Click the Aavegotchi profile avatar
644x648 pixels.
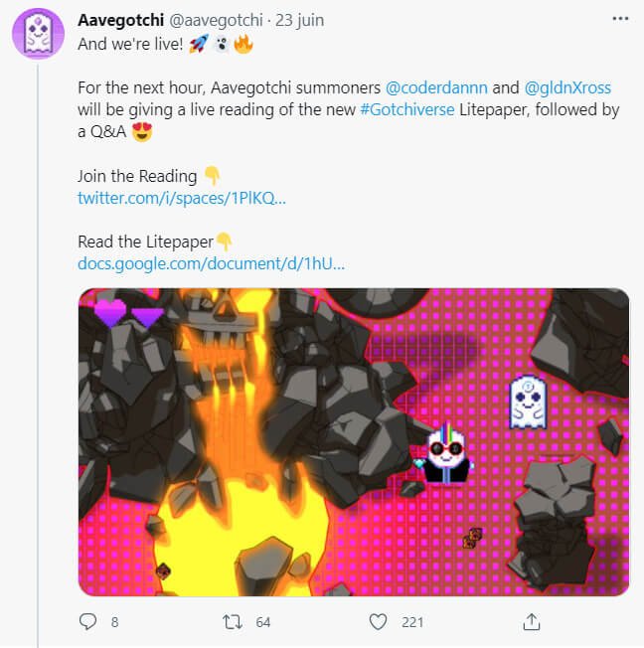pyautogui.click(x=39, y=38)
